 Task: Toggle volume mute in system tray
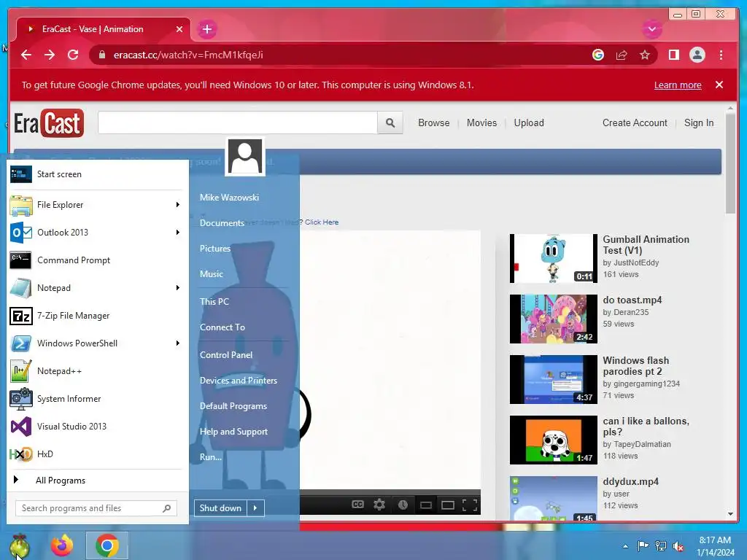pos(678,545)
